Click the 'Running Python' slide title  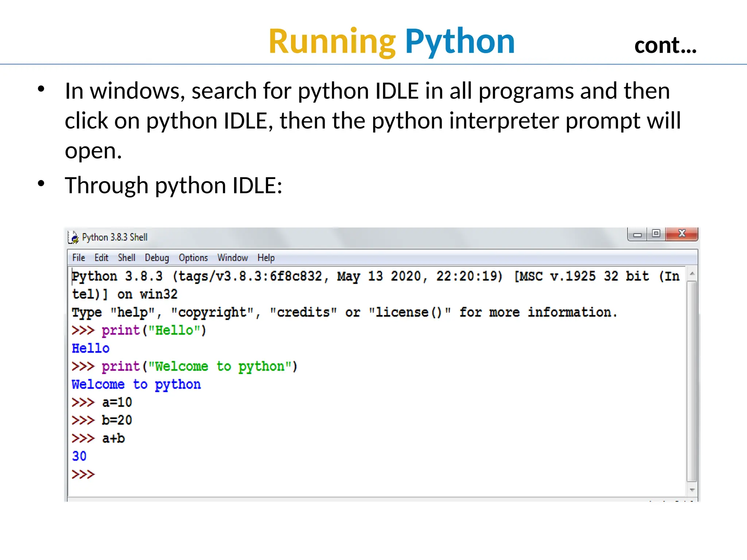pyautogui.click(x=391, y=41)
